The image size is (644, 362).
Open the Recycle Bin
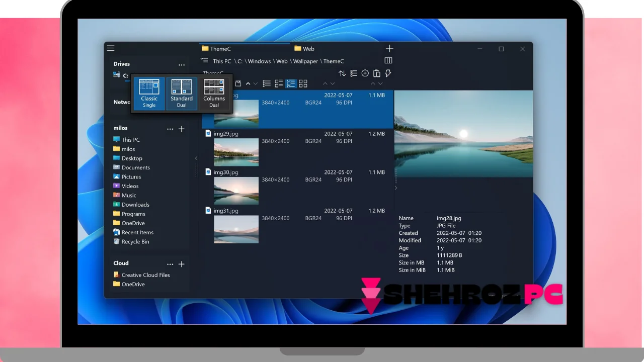(x=131, y=242)
